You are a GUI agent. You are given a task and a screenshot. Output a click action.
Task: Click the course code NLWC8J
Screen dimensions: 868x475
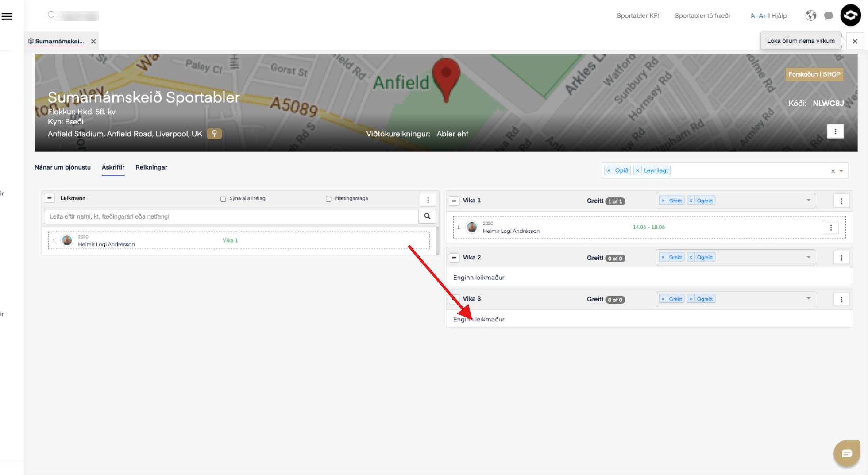coord(828,103)
